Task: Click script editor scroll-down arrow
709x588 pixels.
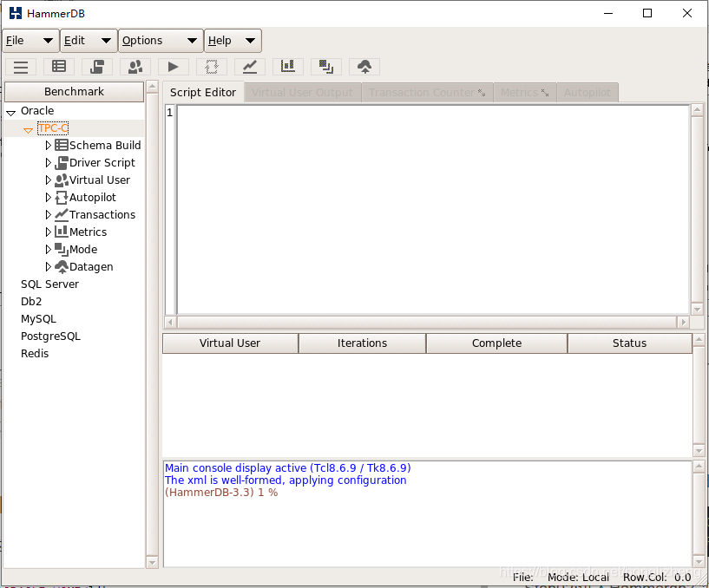Action: click(697, 310)
